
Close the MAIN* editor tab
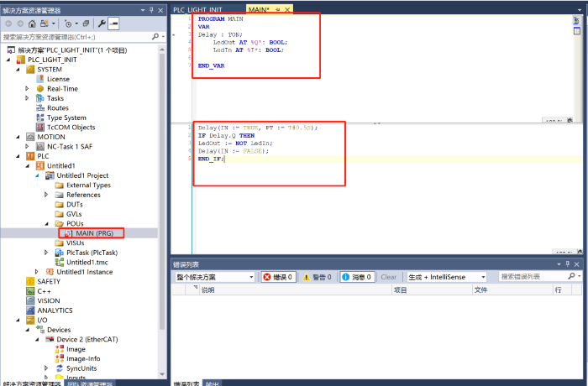[x=287, y=10]
